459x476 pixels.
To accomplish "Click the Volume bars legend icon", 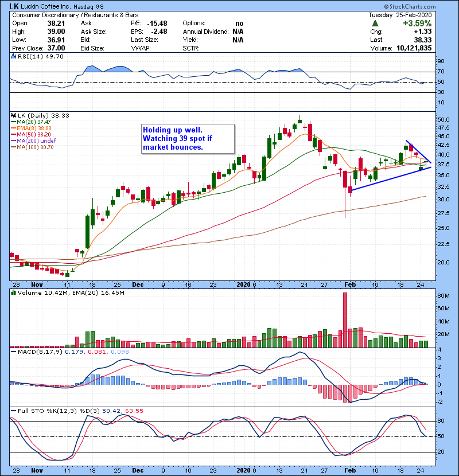I will click(14, 292).
